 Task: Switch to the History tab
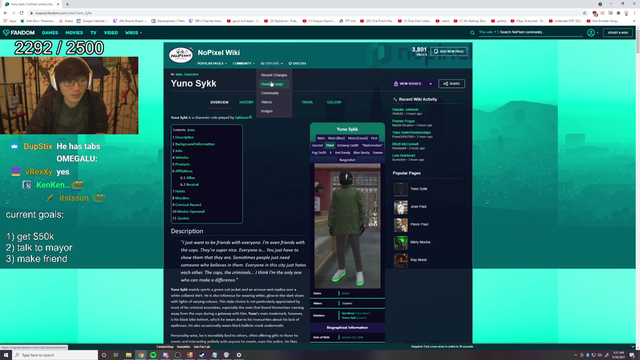click(x=246, y=102)
